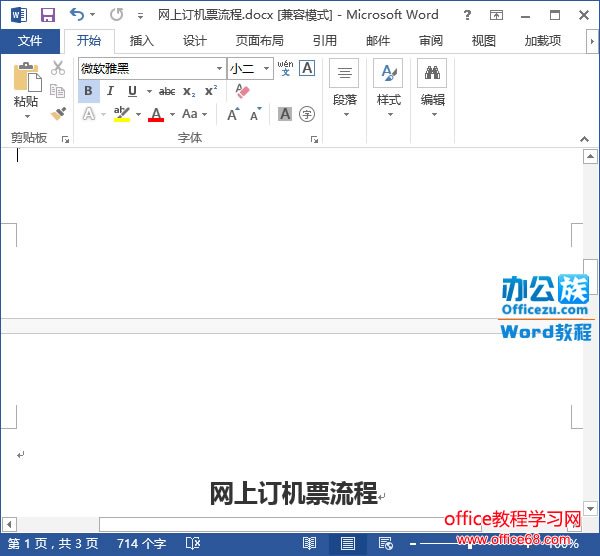Open the 文件 (File) tab

point(30,41)
